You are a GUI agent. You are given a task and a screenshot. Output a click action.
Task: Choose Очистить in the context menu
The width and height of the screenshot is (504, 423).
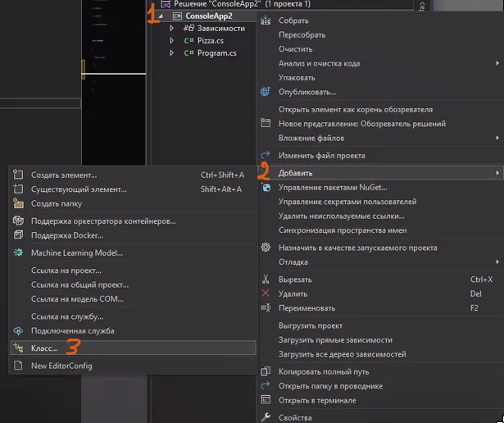295,49
